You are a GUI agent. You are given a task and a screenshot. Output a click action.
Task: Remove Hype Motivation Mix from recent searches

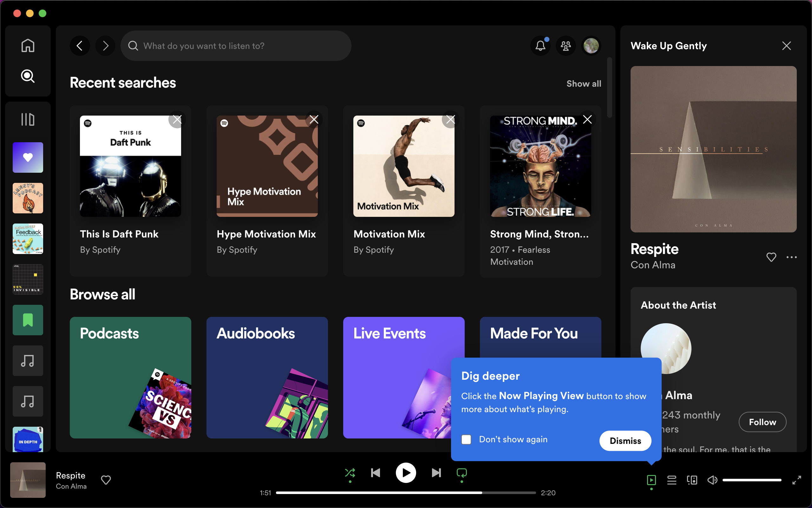coord(314,119)
